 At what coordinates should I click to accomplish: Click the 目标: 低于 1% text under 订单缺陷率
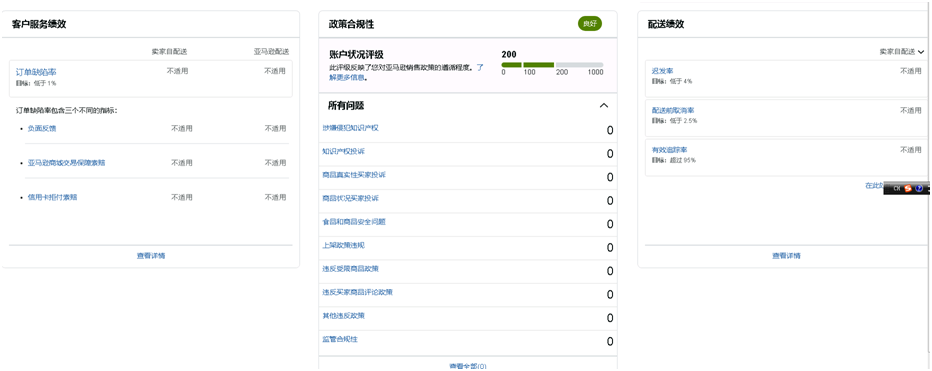pos(36,83)
